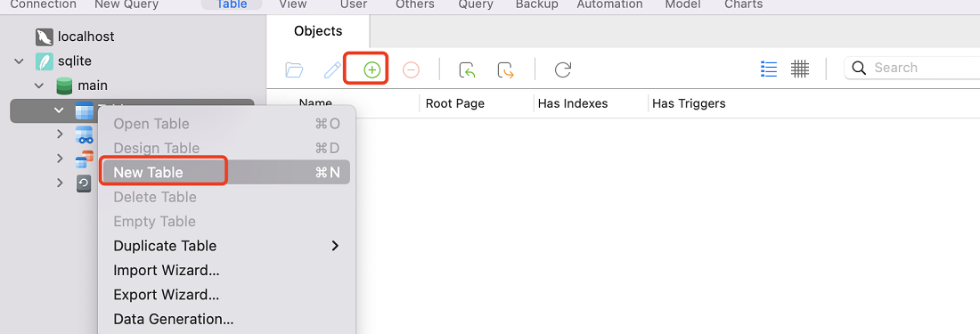Click the Export Wizard orange arrow icon
The width and height of the screenshot is (980, 334).
click(x=506, y=70)
